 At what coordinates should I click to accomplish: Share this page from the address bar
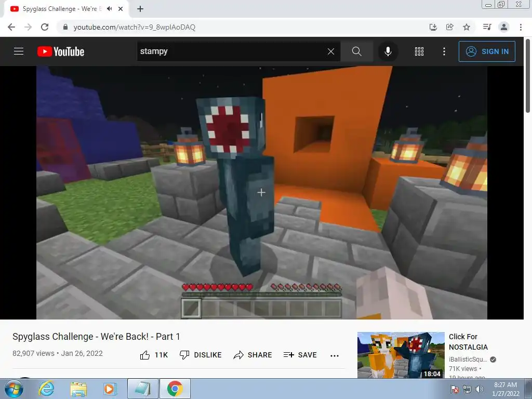[449, 27]
